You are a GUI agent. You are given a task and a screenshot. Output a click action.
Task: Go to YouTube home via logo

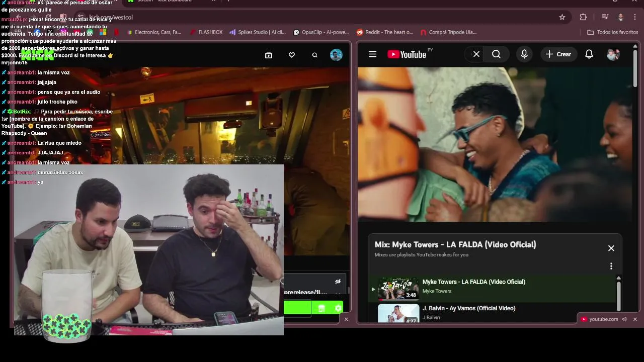point(407,54)
